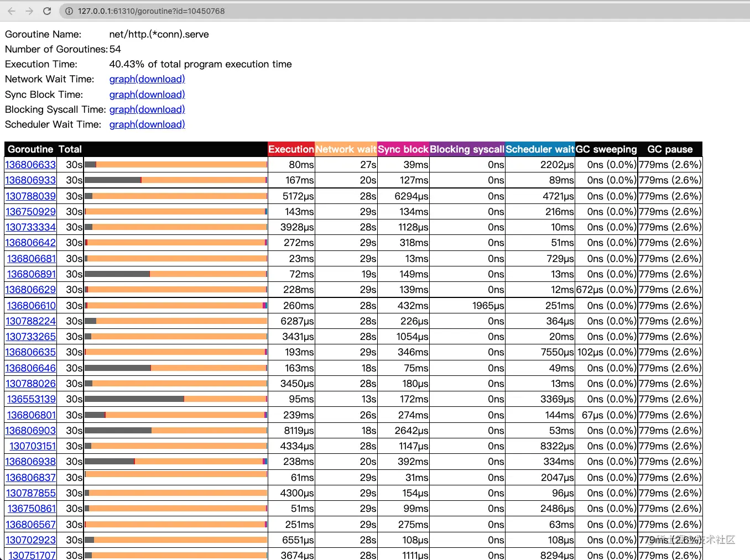Click the 102µs (0.0%) GC sweeping cell
This screenshot has height=560, width=750.
pyautogui.click(x=606, y=352)
